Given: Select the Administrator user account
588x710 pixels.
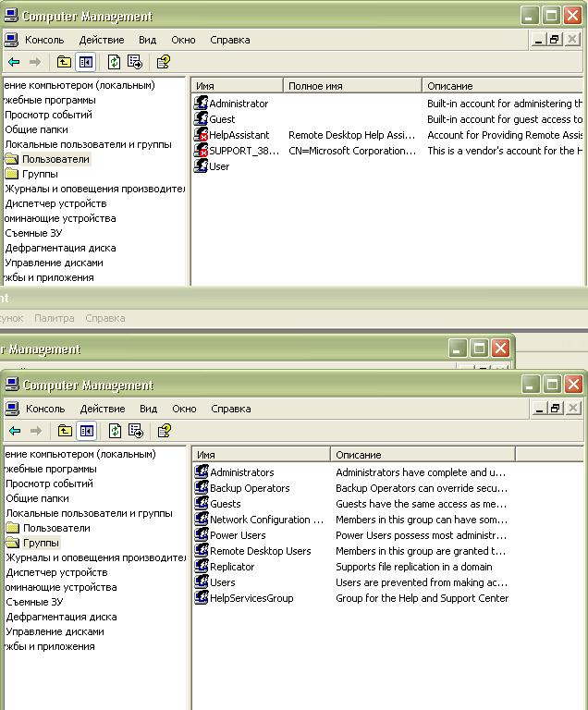Looking at the screenshot, I should (x=238, y=104).
